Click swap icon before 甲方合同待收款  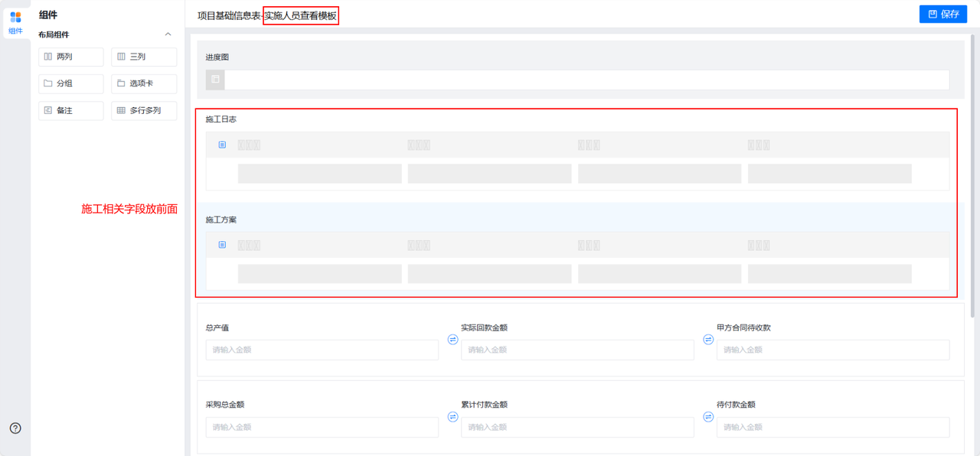[708, 340]
